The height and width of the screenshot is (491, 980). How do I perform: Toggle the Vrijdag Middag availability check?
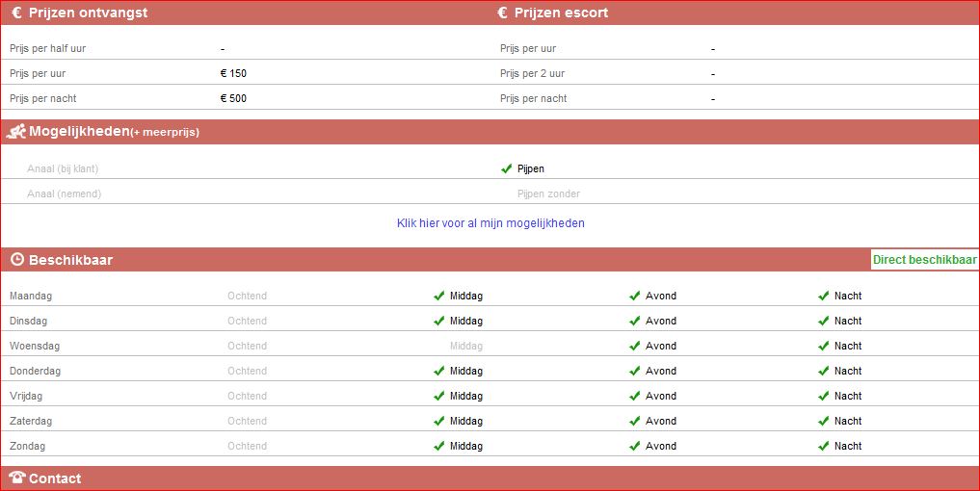coord(439,396)
